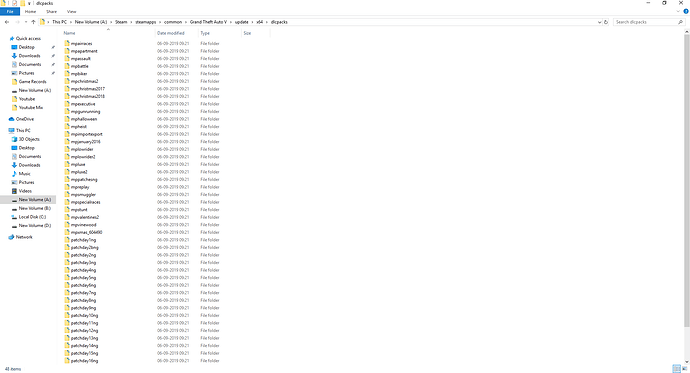Select the patchday16ng folder icon
The height and width of the screenshot is (373, 690).
67,360
